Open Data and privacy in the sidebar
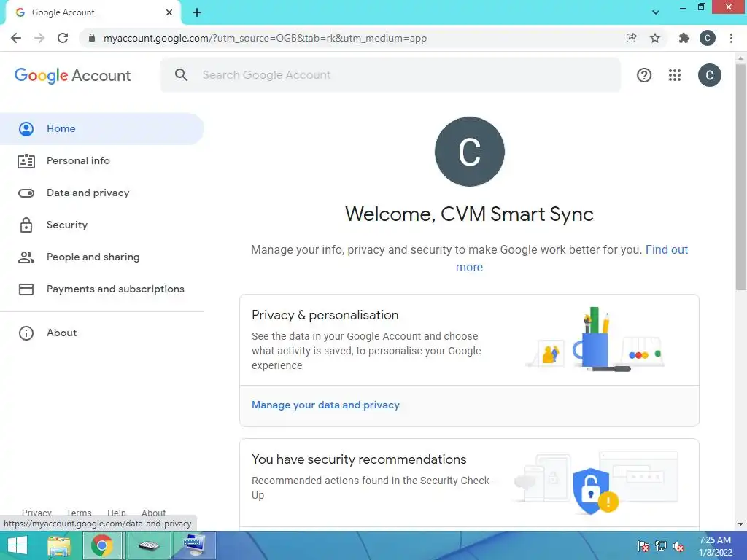This screenshot has height=560, width=747. 102,192
